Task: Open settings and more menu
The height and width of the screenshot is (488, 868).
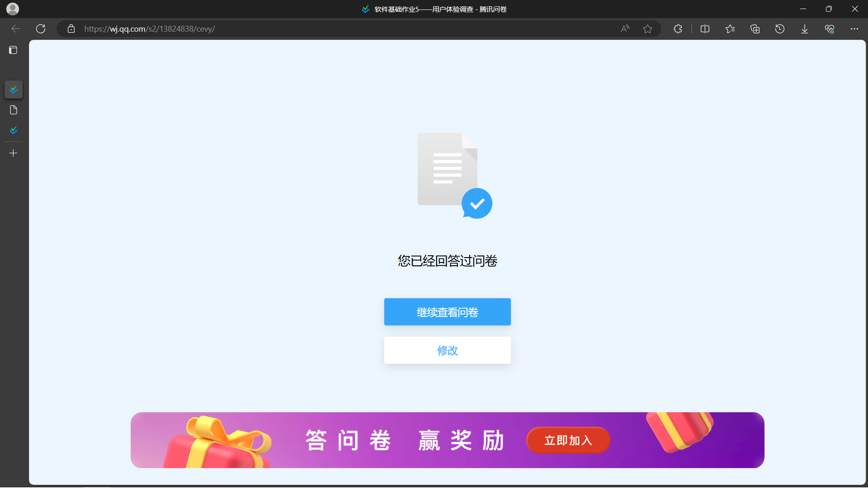Action: coord(854,29)
